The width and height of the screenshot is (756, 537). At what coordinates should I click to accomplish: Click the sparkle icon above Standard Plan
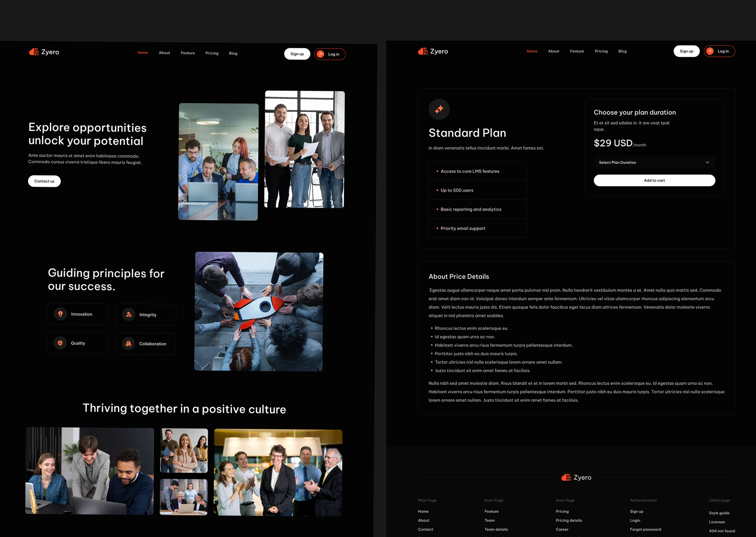439,109
